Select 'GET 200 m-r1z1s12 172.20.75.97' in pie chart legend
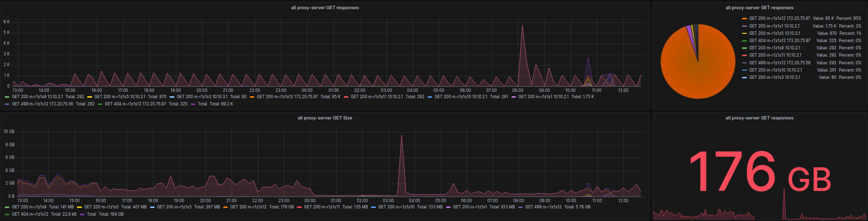This screenshot has height=221, width=868. tap(780, 18)
